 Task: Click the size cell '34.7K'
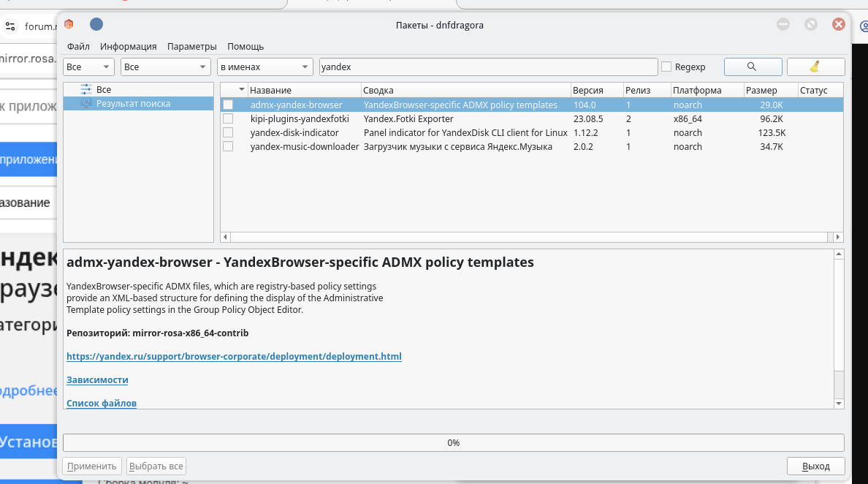point(772,146)
